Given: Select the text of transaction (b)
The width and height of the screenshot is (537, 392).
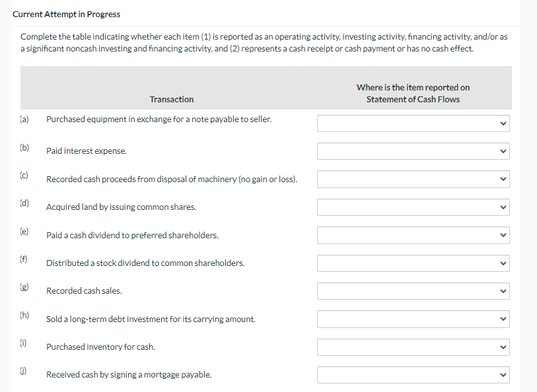Looking at the screenshot, I should [87, 150].
